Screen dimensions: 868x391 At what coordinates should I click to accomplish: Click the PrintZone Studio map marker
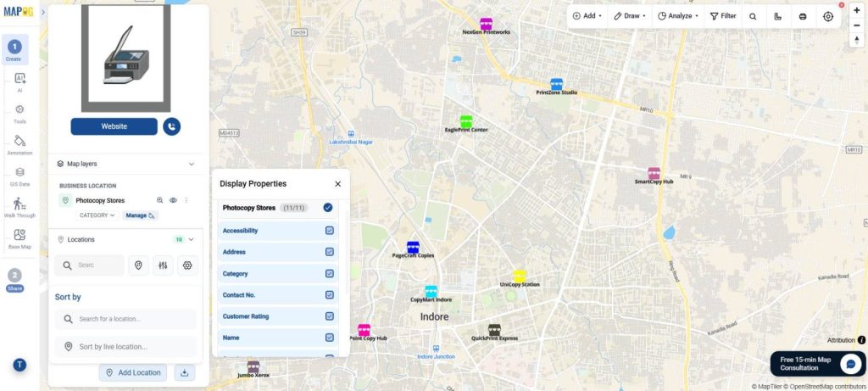[x=556, y=84]
